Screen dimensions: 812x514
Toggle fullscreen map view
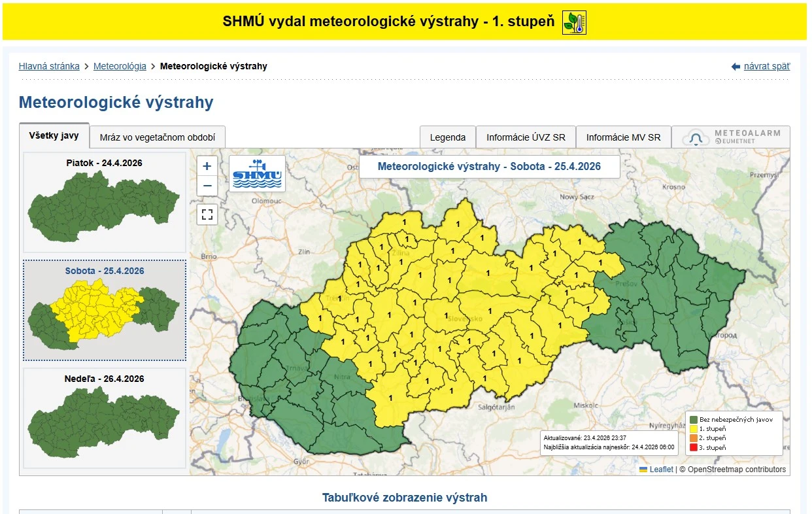pyautogui.click(x=207, y=214)
